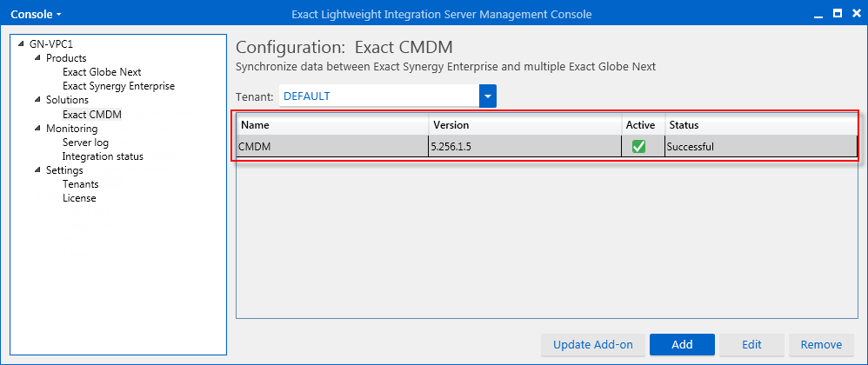Click the Update Add-on button
This screenshot has height=365, width=868.
click(593, 344)
